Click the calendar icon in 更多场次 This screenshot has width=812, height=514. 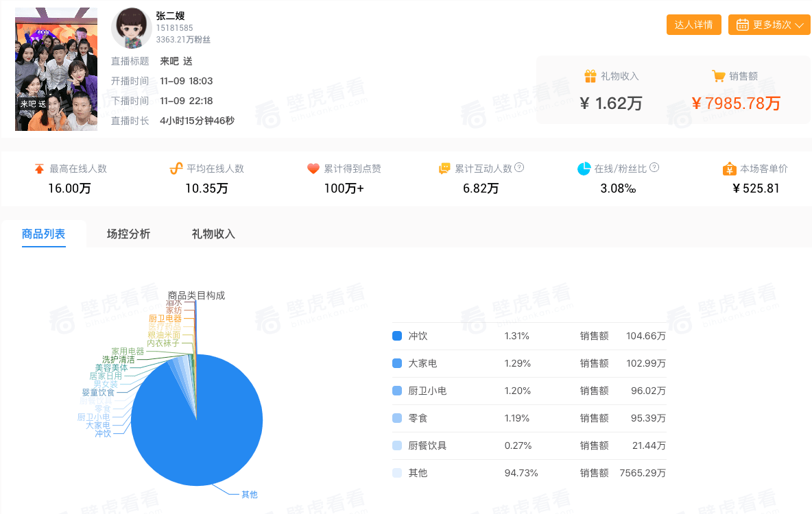click(743, 25)
